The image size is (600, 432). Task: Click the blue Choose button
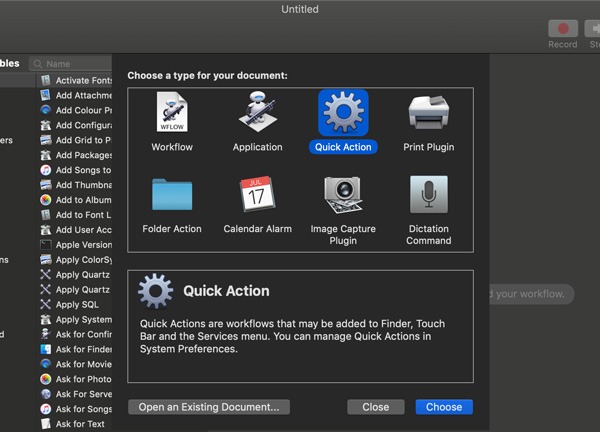tap(444, 407)
